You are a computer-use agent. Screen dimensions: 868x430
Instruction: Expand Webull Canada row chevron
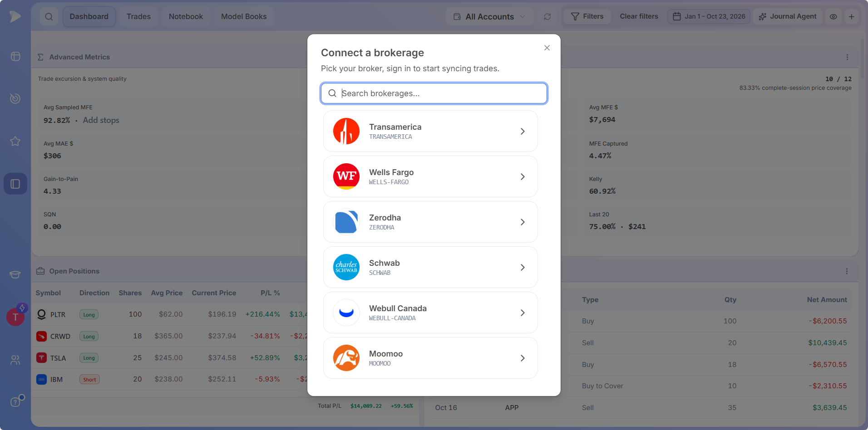(523, 313)
